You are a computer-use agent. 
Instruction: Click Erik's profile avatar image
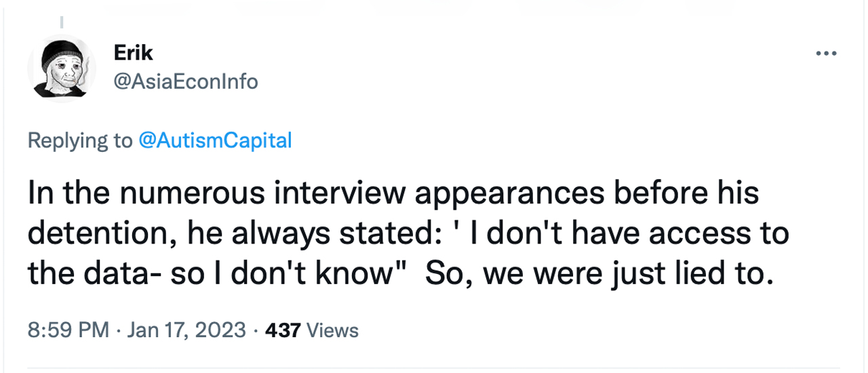(61, 68)
